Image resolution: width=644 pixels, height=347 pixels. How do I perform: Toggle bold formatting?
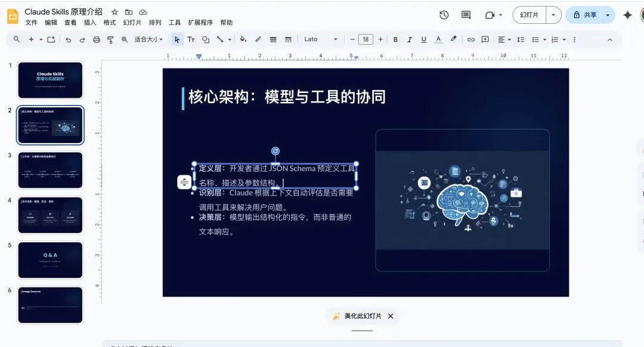point(395,39)
